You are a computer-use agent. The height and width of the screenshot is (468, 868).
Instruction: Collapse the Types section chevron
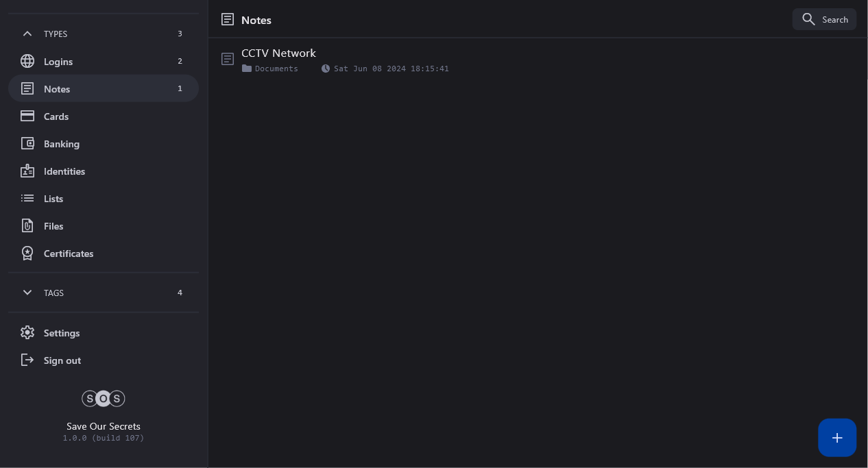click(x=27, y=34)
